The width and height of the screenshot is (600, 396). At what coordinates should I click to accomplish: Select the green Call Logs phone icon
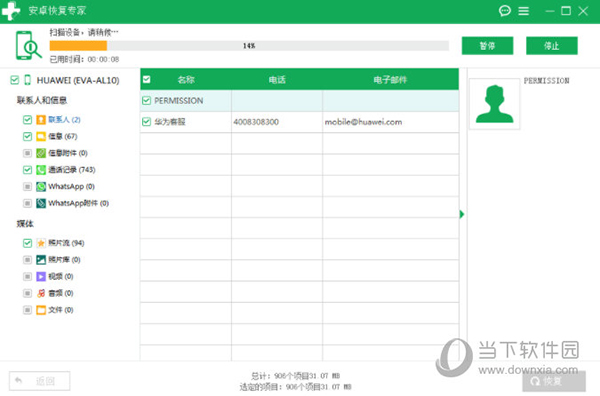point(41,170)
